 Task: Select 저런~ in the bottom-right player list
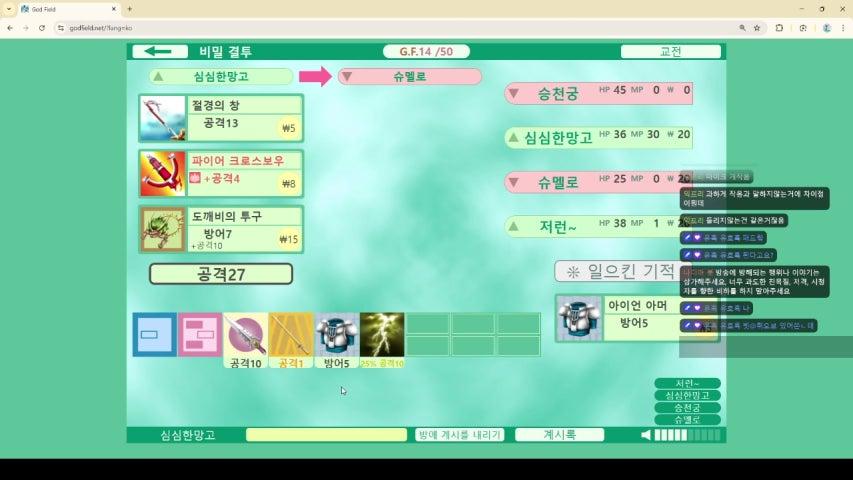point(687,384)
